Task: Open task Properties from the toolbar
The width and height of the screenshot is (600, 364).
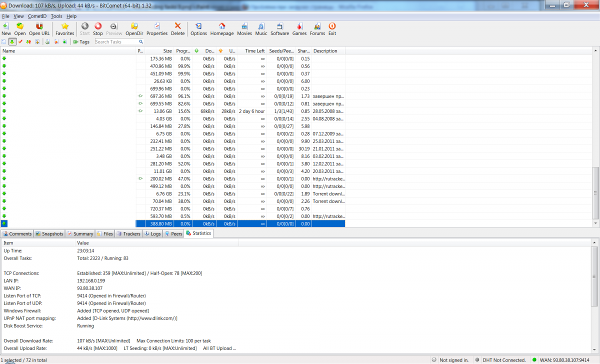Action: tap(157, 26)
